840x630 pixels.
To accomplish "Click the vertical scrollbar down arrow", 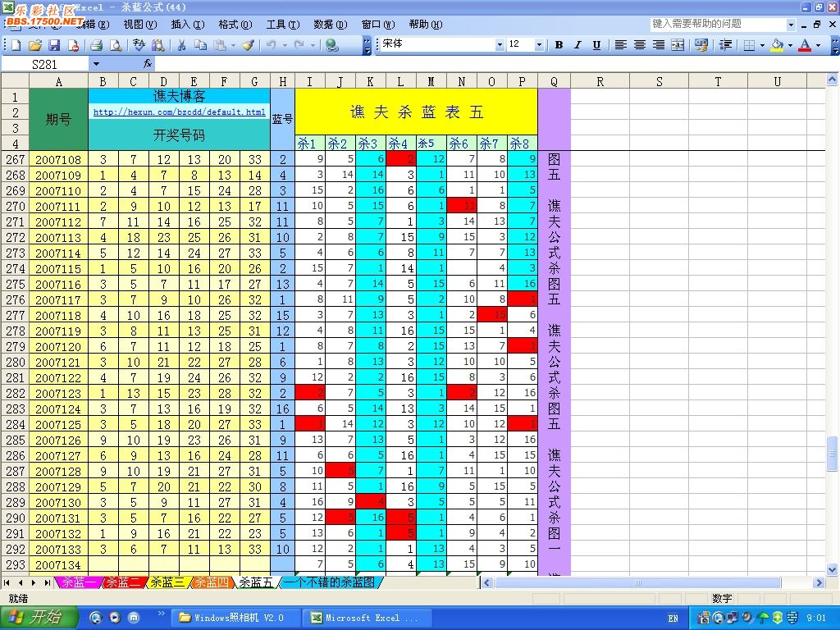I will click(832, 569).
